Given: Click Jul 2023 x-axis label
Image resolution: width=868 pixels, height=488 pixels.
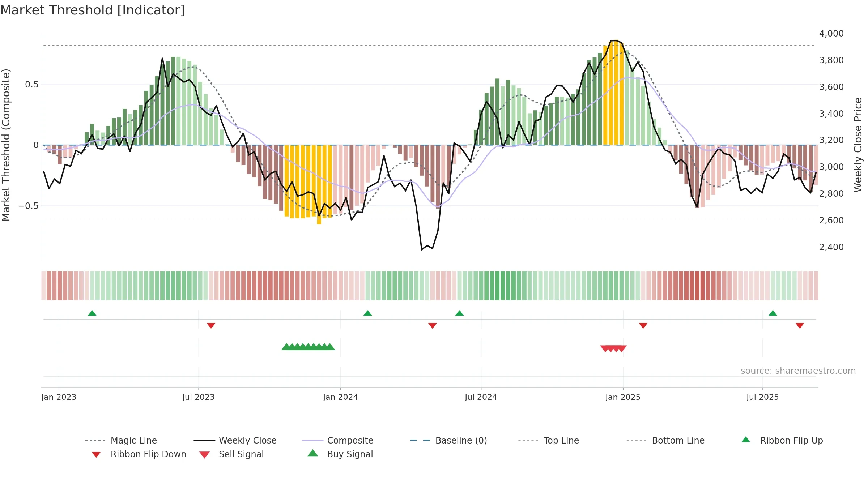Looking at the screenshot, I should 199,397.
